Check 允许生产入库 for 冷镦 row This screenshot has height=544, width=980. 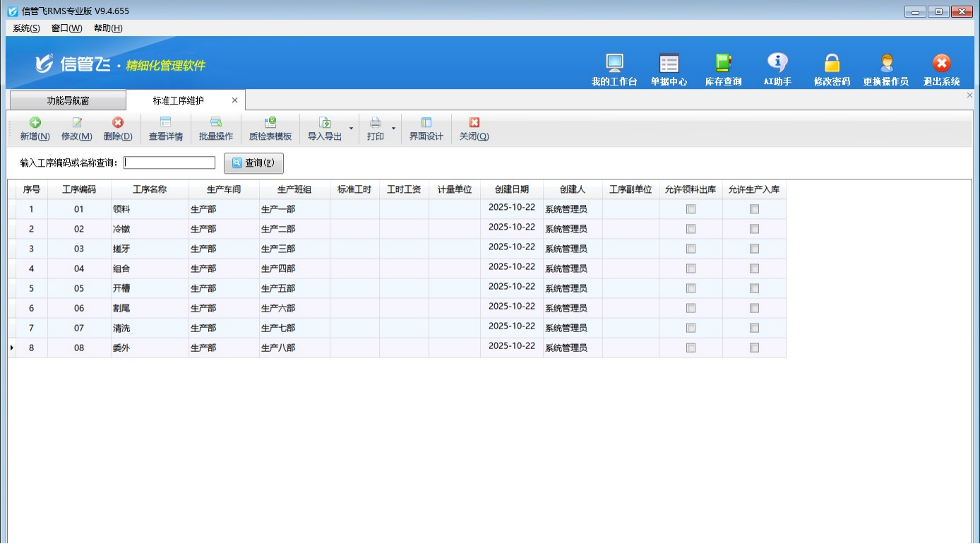754,229
